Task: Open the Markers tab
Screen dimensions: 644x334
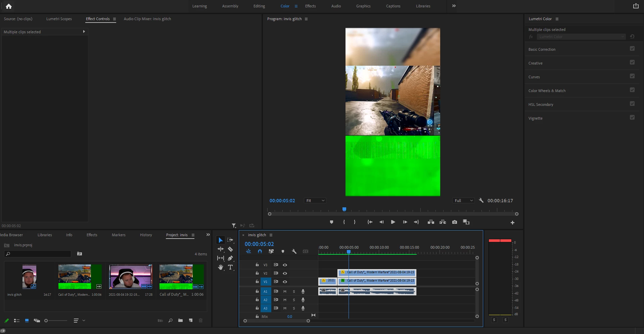Action: coord(119,235)
